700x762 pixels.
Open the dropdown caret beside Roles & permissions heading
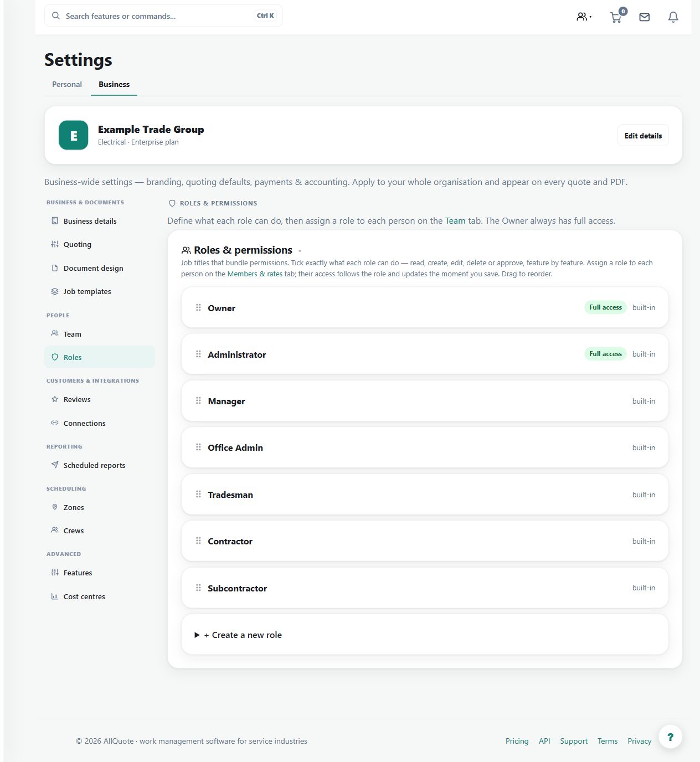[x=300, y=251]
